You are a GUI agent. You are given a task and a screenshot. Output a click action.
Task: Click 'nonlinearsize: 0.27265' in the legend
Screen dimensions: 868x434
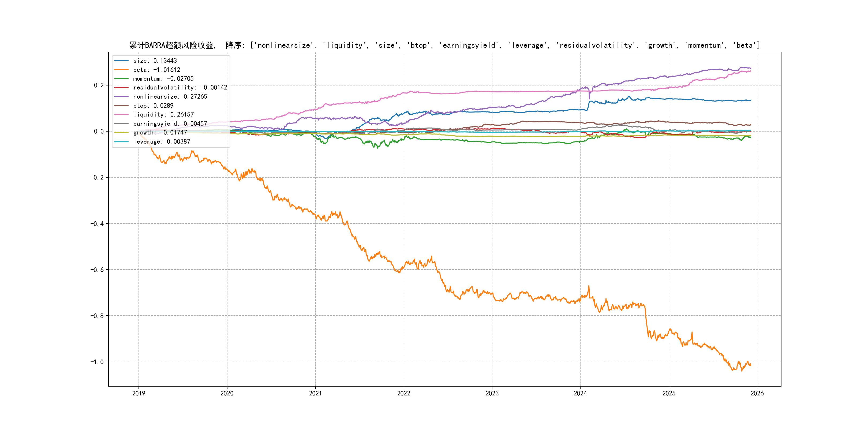point(170,97)
